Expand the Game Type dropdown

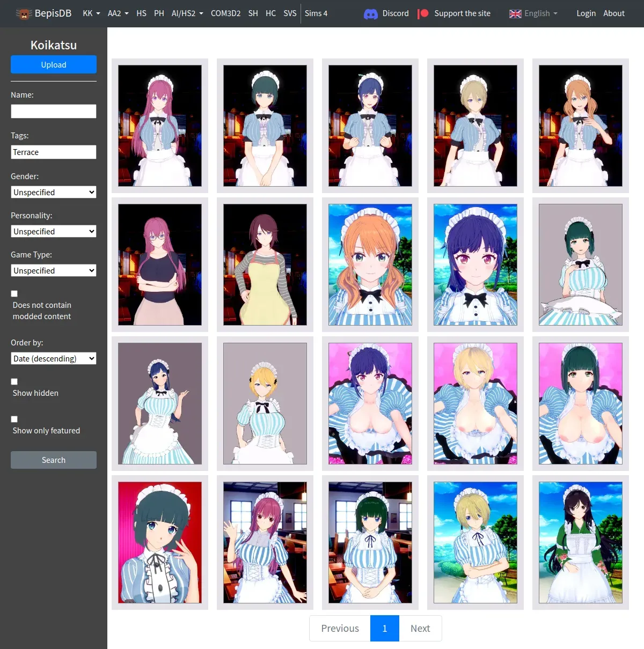[x=54, y=270]
